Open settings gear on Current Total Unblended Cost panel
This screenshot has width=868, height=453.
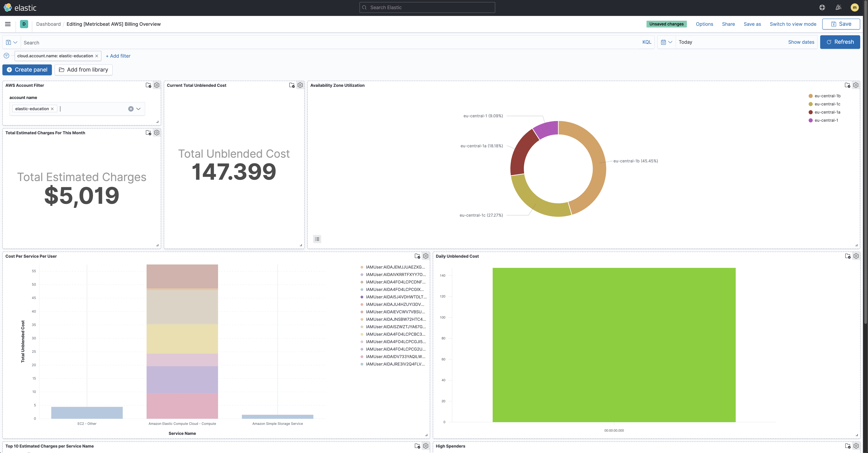pos(300,85)
